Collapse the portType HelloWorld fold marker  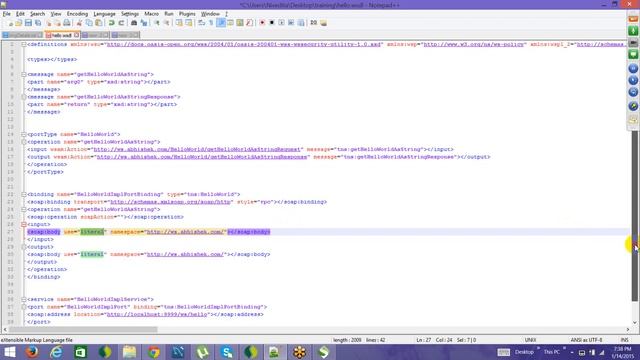pos(24,134)
